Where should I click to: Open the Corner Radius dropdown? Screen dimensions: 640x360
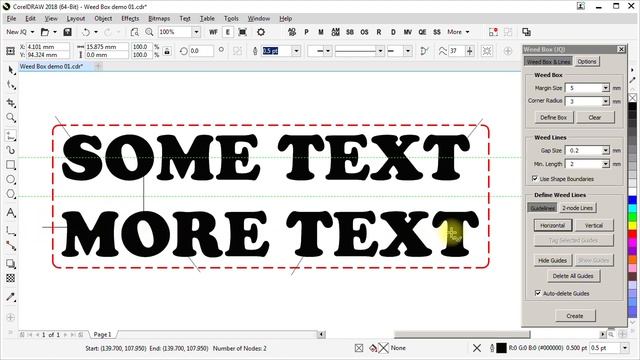pyautogui.click(x=605, y=101)
